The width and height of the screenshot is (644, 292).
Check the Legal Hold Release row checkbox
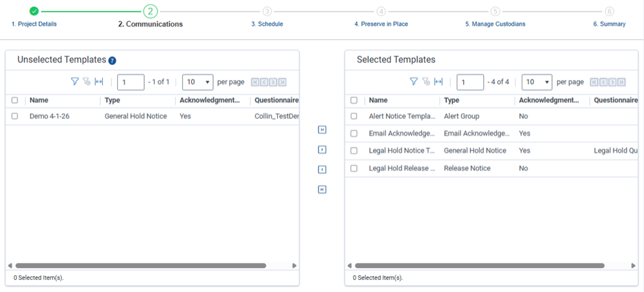click(x=354, y=169)
